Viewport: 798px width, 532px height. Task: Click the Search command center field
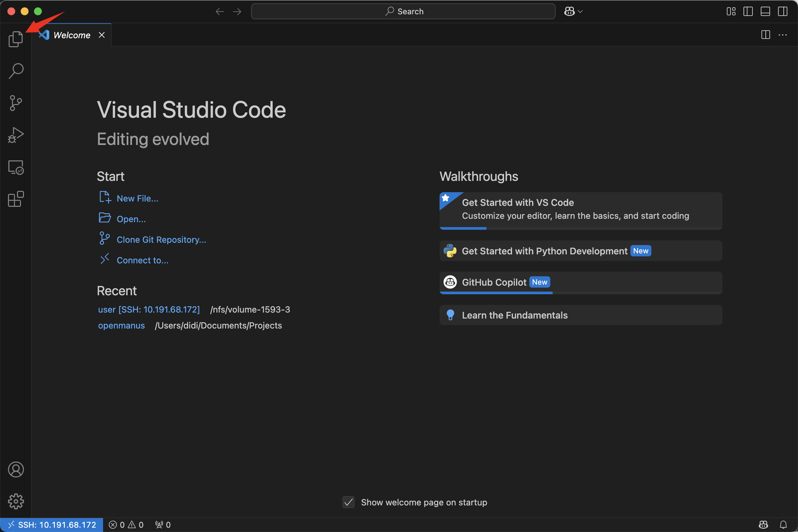tap(403, 12)
